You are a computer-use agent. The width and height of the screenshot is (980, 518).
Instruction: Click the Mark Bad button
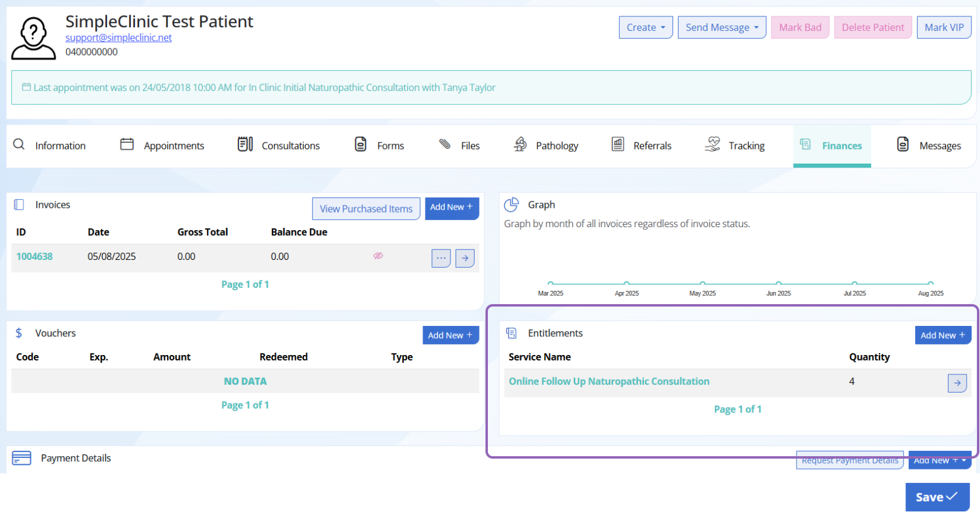tap(800, 27)
